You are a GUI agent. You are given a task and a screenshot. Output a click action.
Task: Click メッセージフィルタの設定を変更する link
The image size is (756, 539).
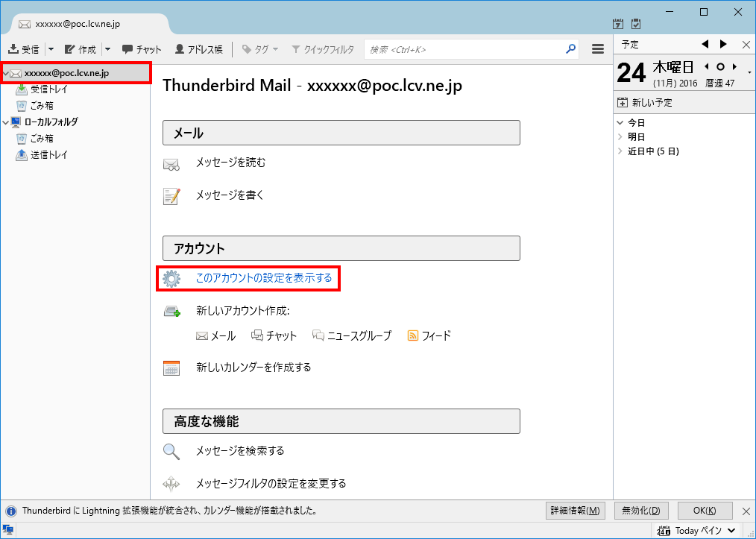coord(271,484)
